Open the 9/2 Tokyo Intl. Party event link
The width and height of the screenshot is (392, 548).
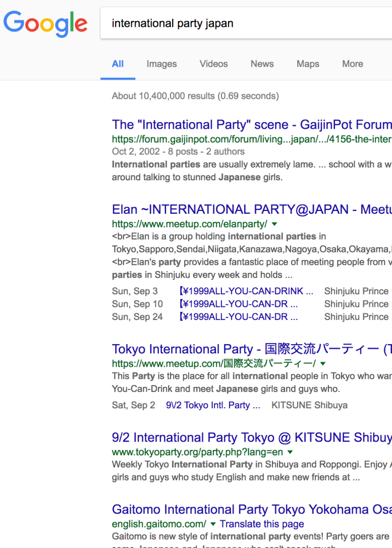(x=213, y=405)
